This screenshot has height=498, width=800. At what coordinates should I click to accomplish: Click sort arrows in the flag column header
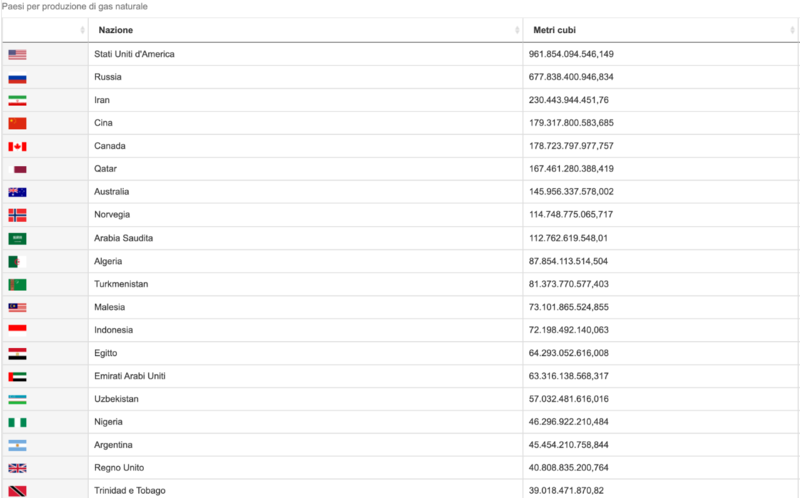point(83,30)
